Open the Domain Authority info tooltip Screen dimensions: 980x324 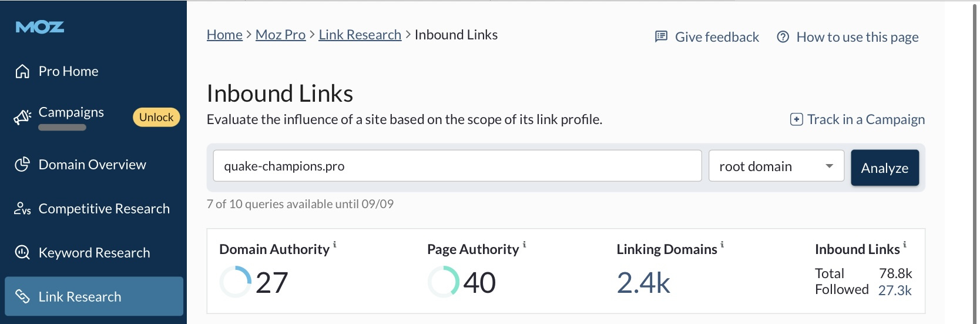[335, 244]
